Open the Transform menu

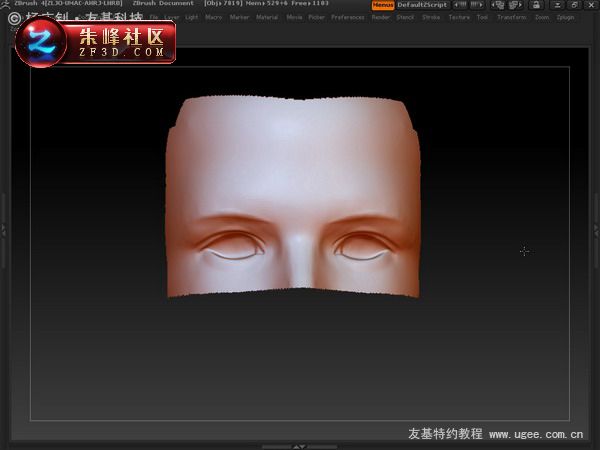click(512, 17)
